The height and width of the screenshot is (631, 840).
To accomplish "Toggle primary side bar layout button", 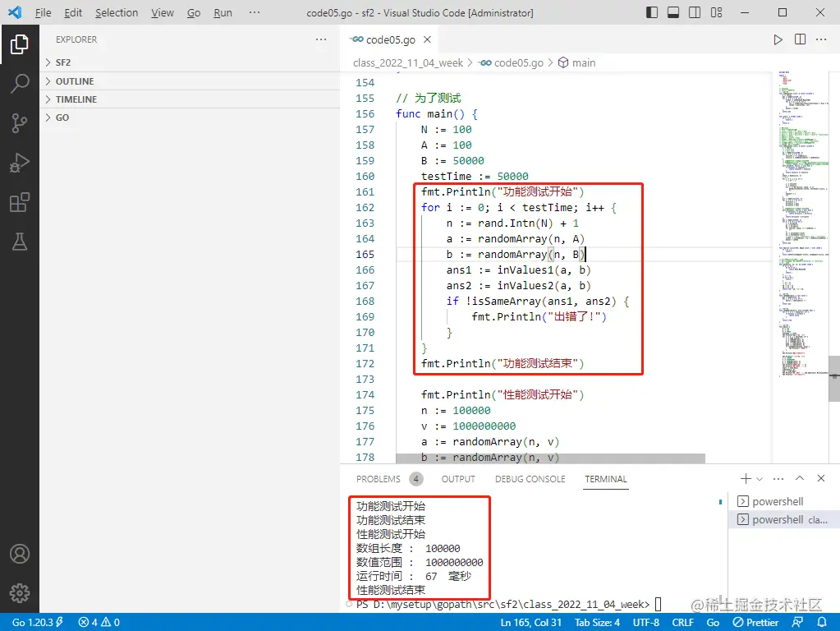I will [652, 12].
